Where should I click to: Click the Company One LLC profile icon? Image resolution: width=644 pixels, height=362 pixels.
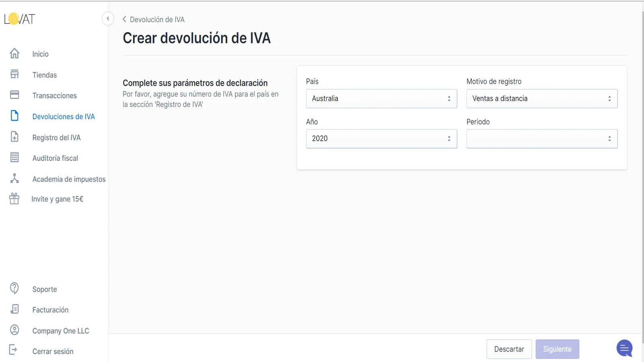[x=14, y=330]
